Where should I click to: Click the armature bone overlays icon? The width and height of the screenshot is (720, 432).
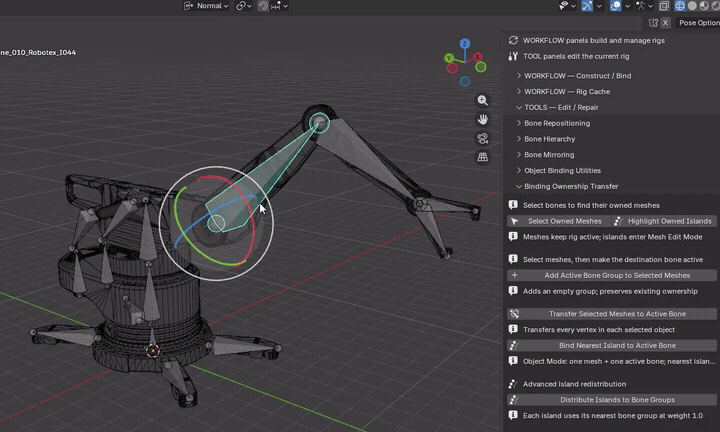click(x=641, y=6)
